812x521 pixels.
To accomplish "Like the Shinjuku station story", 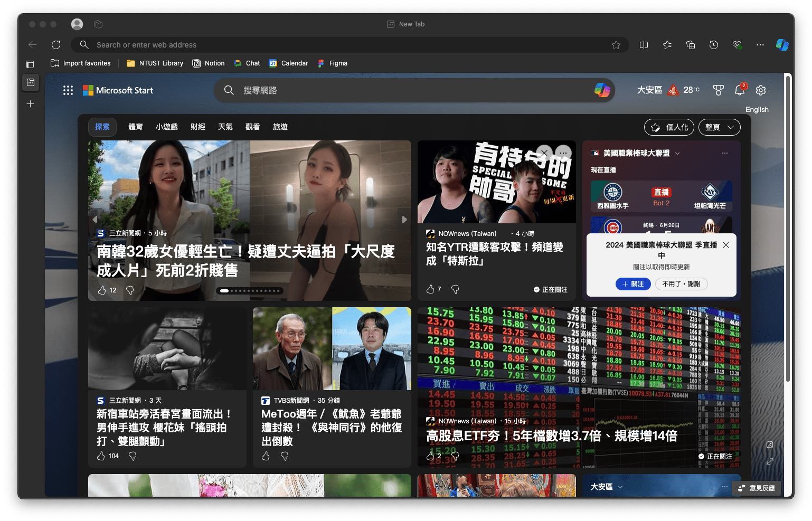I will (x=101, y=456).
